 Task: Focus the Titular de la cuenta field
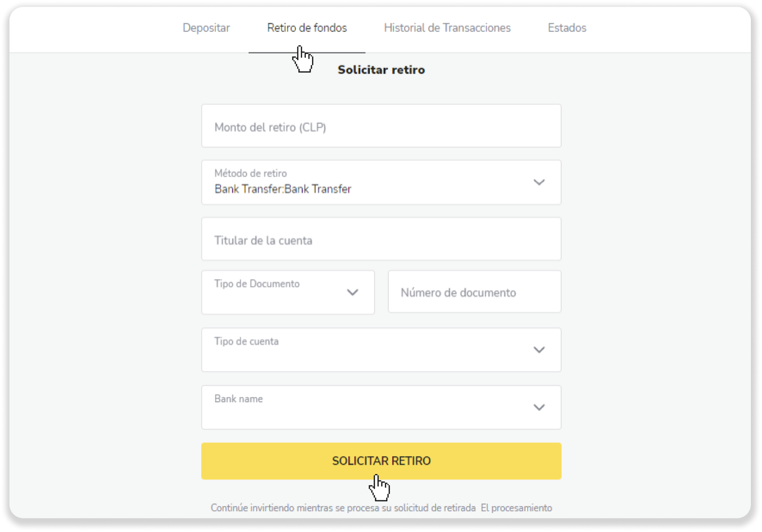[381, 240]
